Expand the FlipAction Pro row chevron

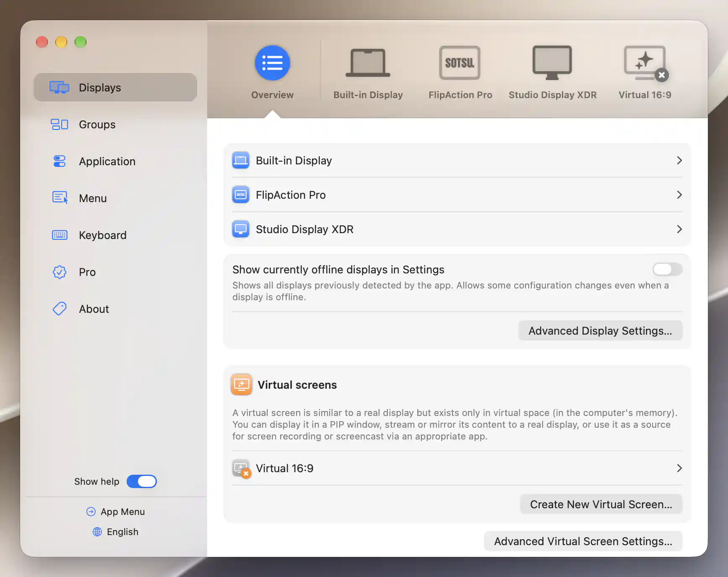tap(679, 195)
